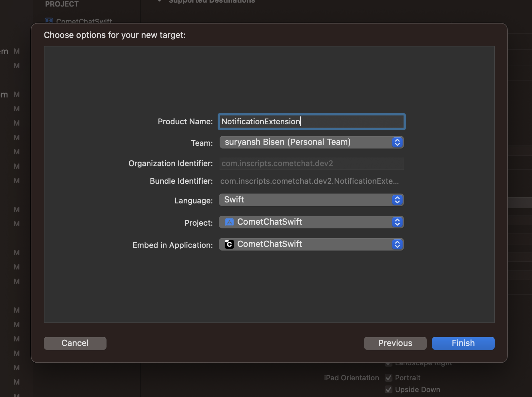Viewport: 532px width, 397px height.
Task: Click the Organization Identifier field
Action: tap(311, 164)
